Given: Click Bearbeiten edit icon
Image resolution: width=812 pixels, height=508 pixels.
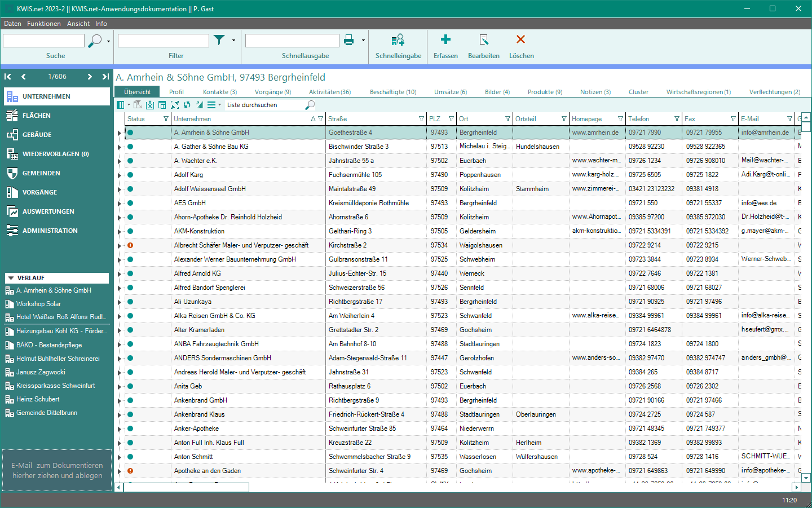Looking at the screenshot, I should tap(484, 39).
